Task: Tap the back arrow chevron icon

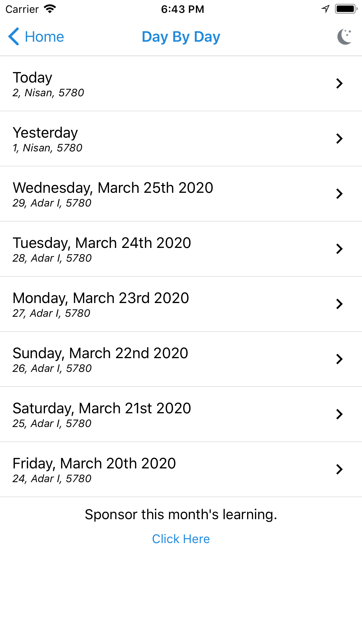Action: (14, 37)
